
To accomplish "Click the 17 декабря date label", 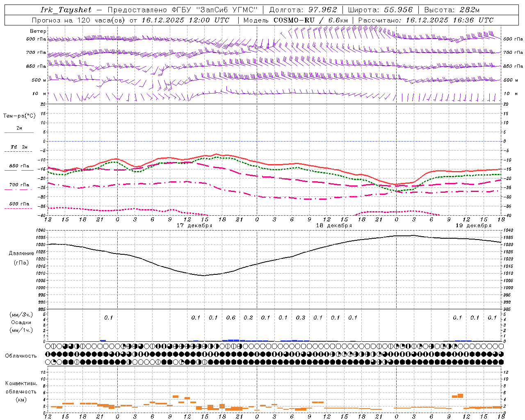I will pos(194,226).
